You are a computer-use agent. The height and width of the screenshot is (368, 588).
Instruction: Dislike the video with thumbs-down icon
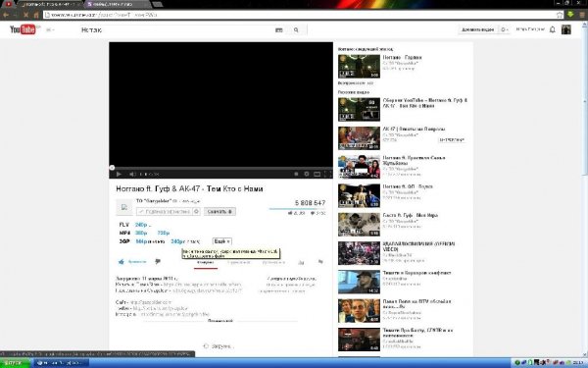(x=158, y=261)
